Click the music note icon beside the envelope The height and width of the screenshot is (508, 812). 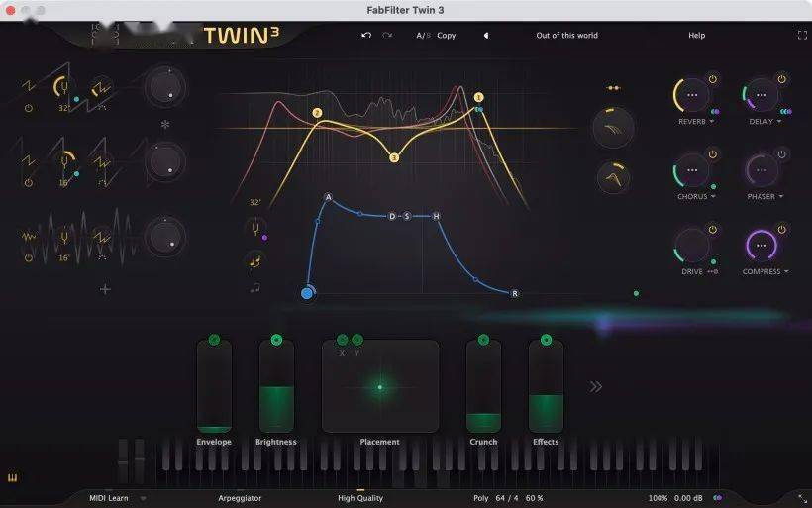click(255, 287)
